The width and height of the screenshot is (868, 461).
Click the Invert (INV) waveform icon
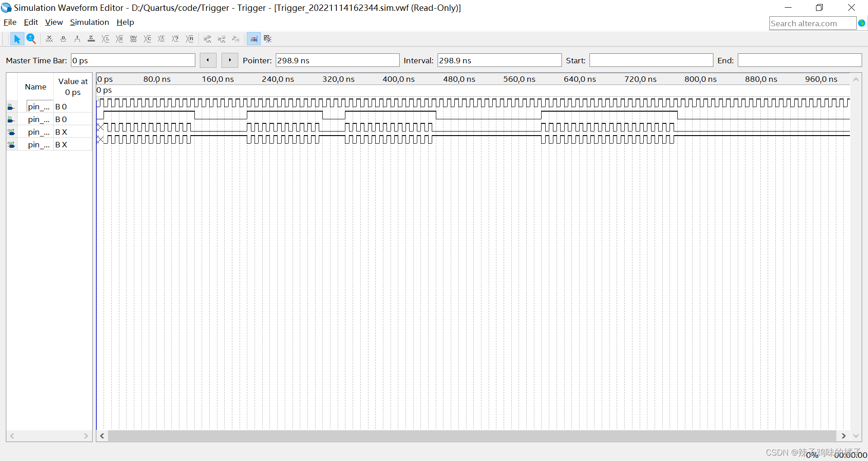pyautogui.click(x=133, y=39)
